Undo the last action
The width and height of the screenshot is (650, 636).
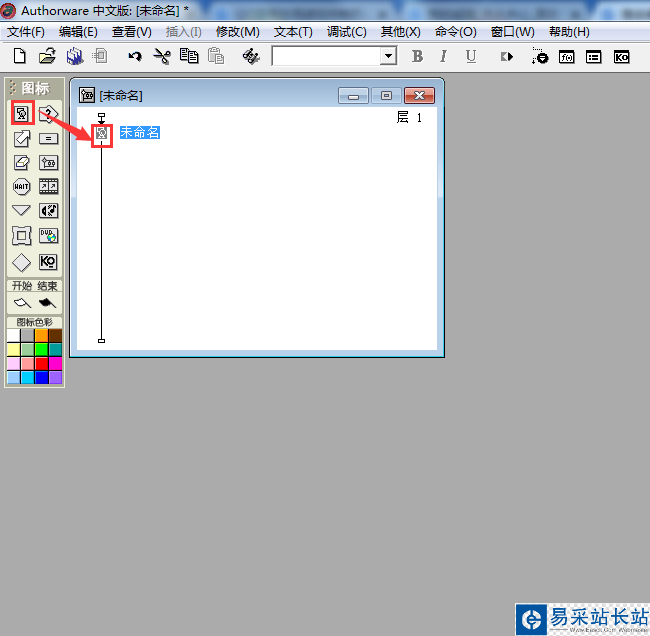point(135,56)
